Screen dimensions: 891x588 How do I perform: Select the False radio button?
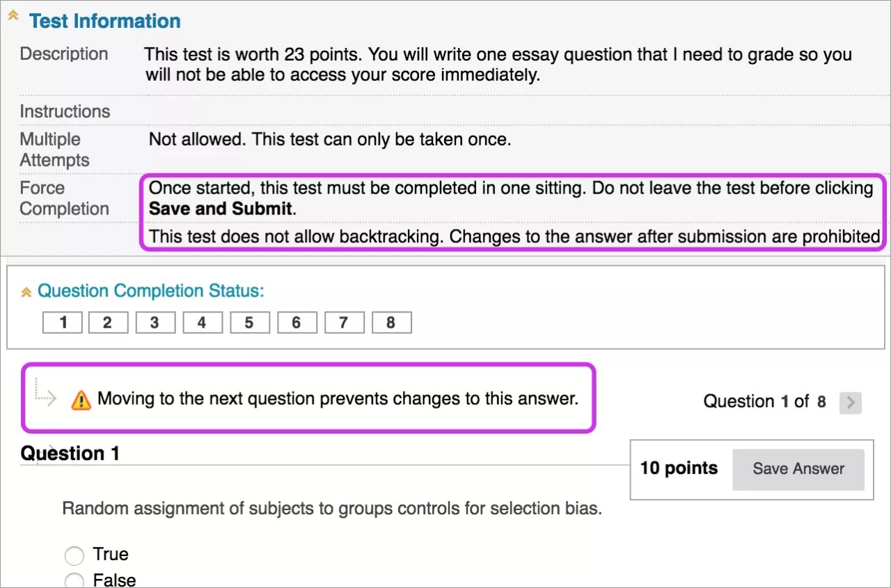click(x=74, y=580)
